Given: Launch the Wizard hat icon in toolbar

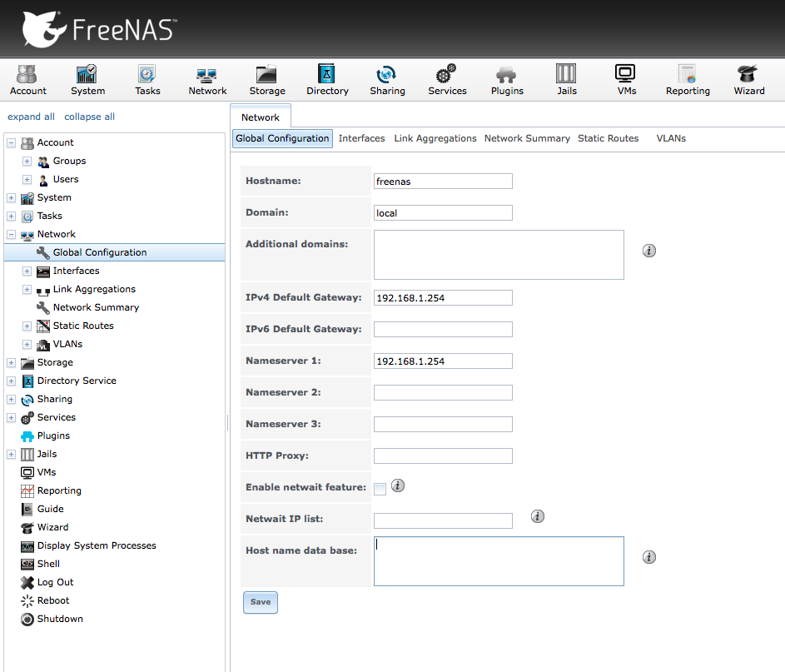Looking at the screenshot, I should tap(748, 73).
